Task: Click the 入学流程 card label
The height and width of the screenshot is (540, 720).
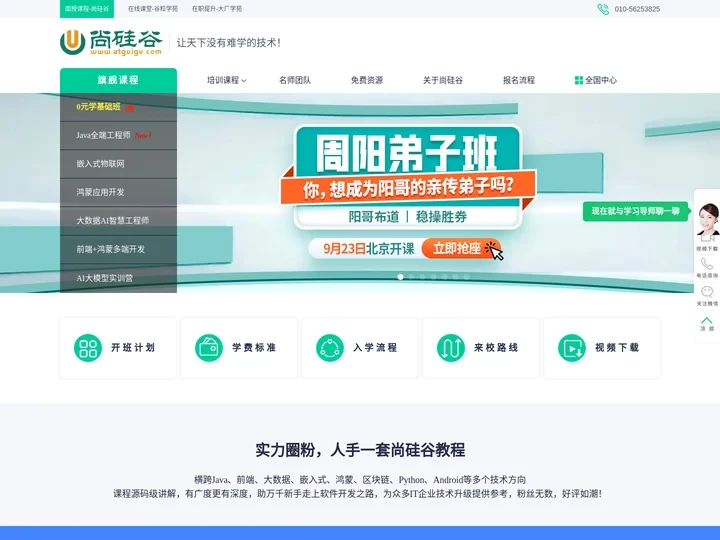Action: [x=375, y=348]
